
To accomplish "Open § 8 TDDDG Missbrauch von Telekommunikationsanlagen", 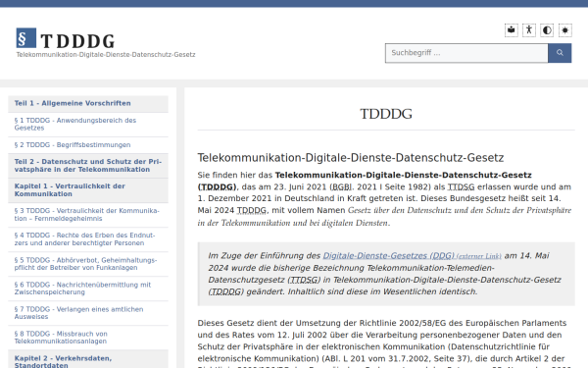I will coord(88,338).
